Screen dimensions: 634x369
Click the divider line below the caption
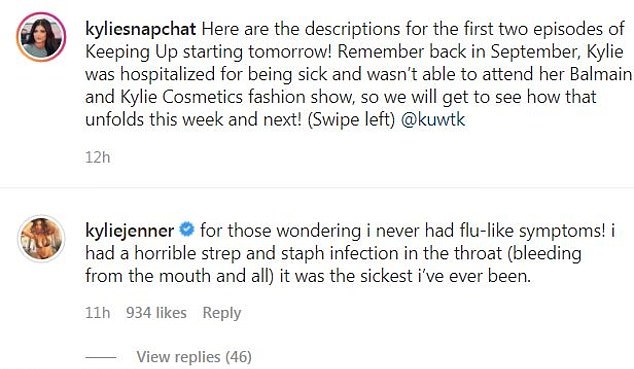[317, 188]
